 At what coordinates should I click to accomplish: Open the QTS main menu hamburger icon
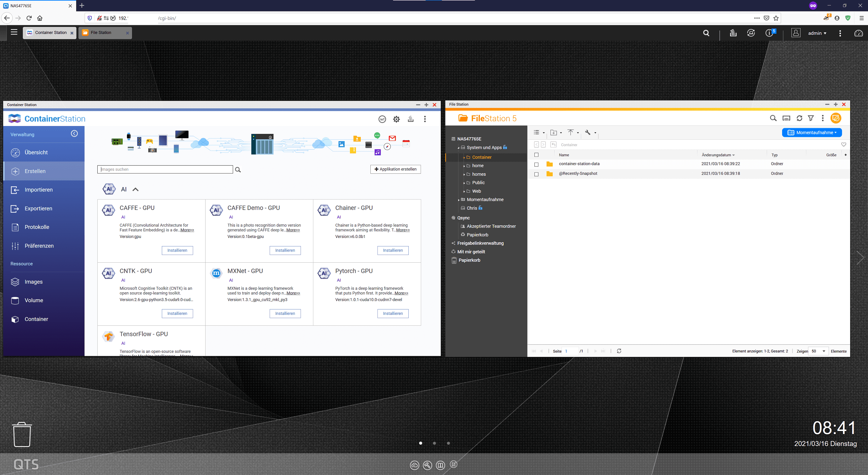coord(14,32)
